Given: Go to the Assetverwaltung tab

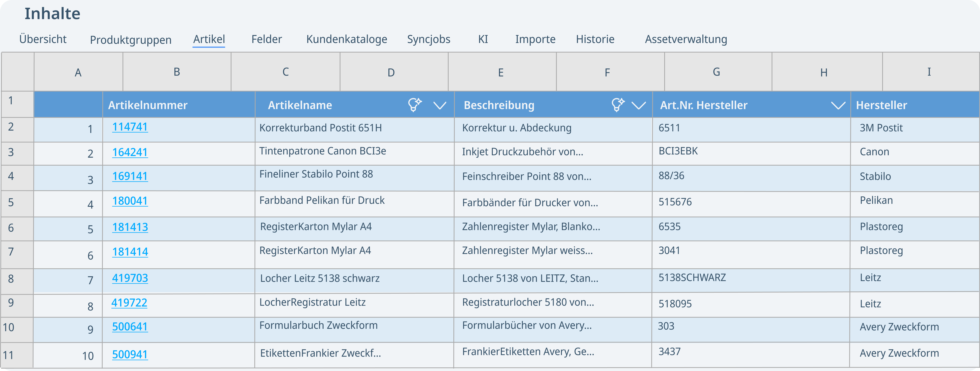Looking at the screenshot, I should coord(685,39).
